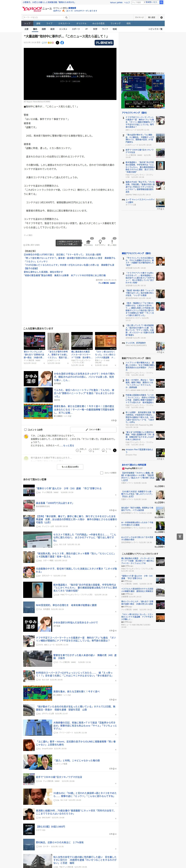Open the settings gear icon
This screenshot has width=186, height=868.
(x=161, y=18)
